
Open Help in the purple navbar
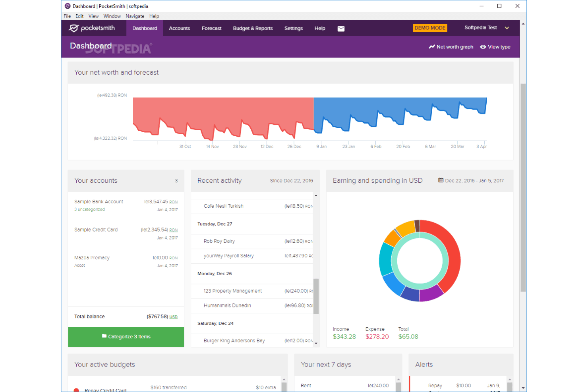point(320,28)
